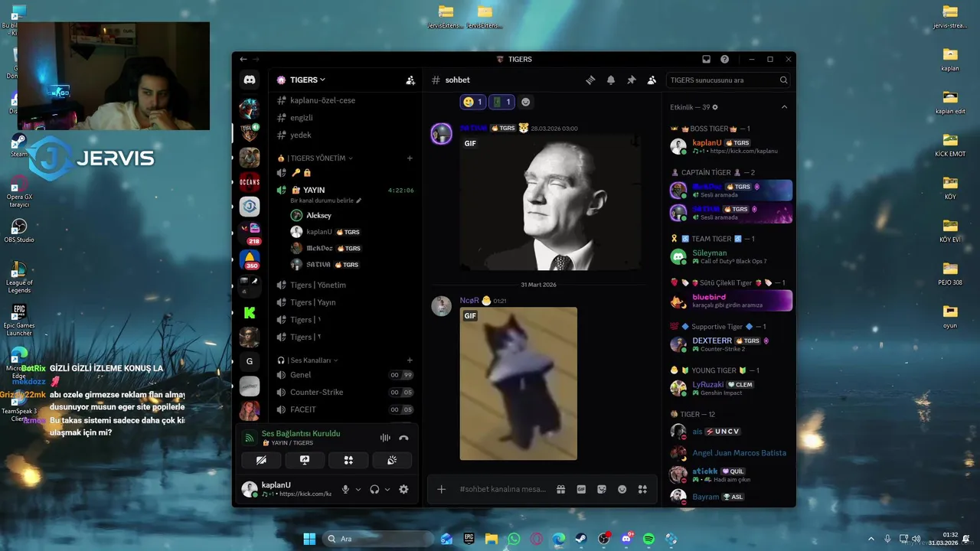Open Spotify from the taskbar
Image resolution: width=980 pixels, height=551 pixels.
(x=648, y=539)
